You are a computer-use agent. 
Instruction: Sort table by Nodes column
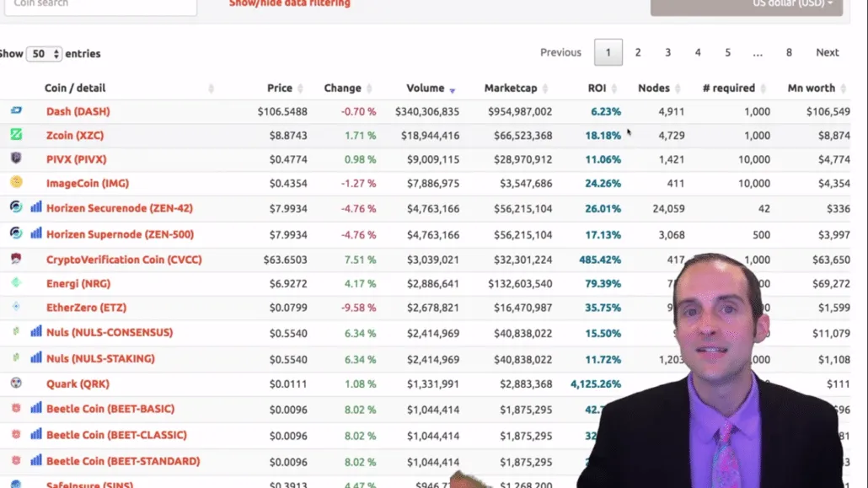653,88
